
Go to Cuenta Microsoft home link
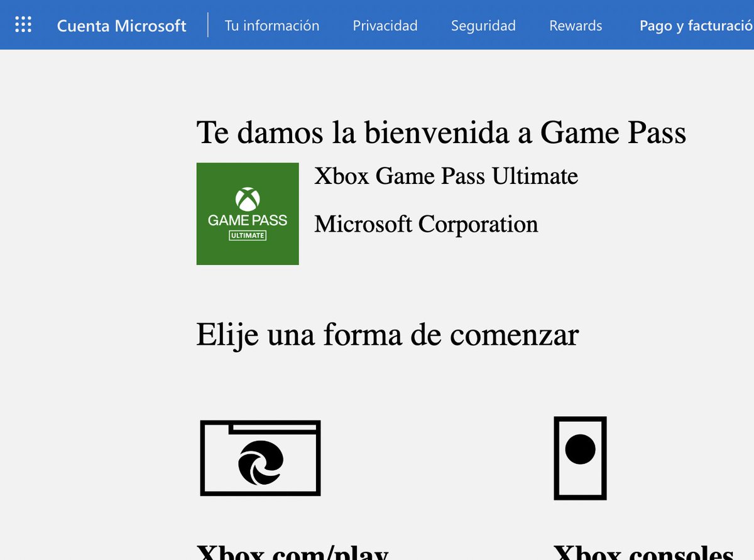pyautogui.click(x=122, y=26)
